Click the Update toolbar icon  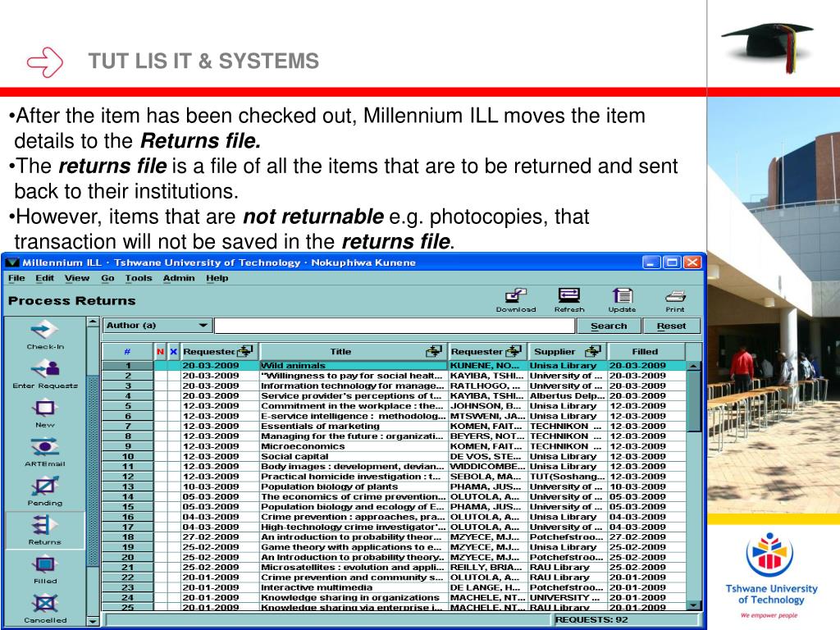[x=622, y=300]
